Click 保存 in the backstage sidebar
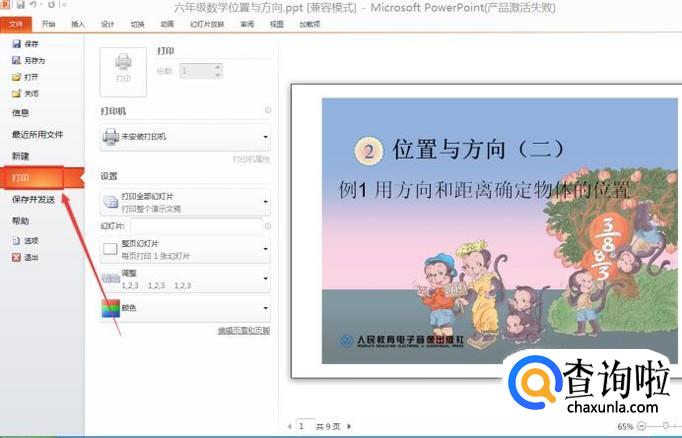Image resolution: width=682 pixels, height=438 pixels. [x=25, y=44]
